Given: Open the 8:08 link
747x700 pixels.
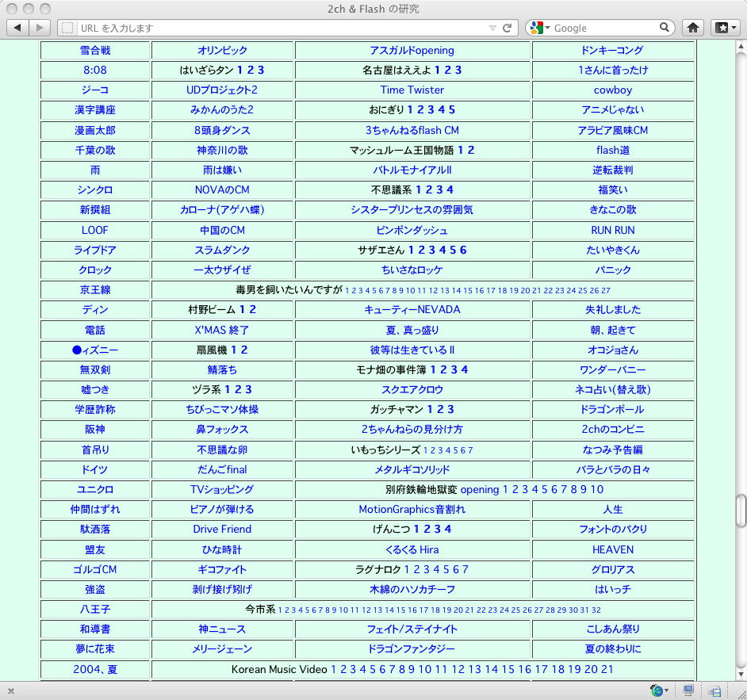Looking at the screenshot, I should (x=95, y=70).
